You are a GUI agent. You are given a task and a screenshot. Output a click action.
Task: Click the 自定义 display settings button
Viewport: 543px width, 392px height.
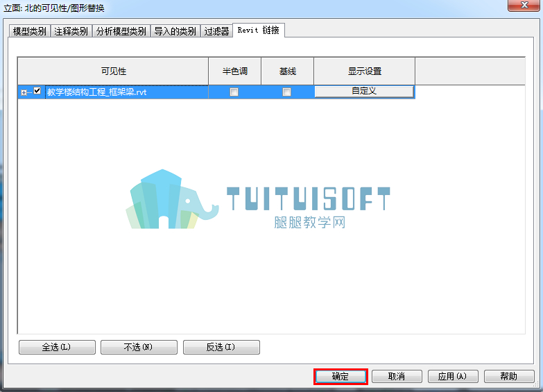[x=364, y=91]
